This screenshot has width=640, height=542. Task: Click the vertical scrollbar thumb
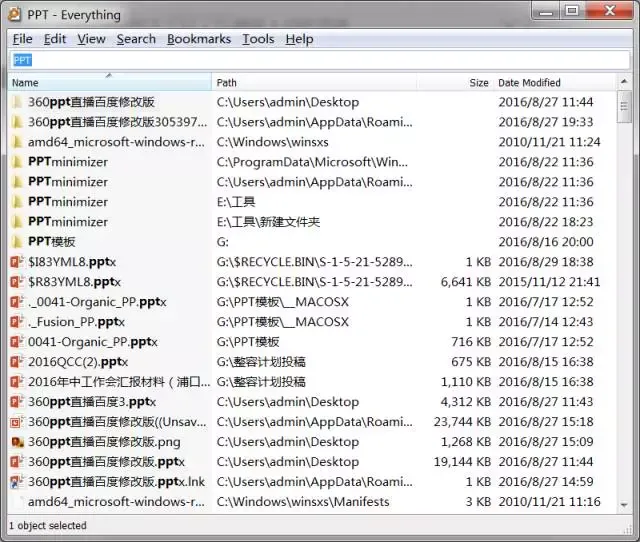[624, 107]
